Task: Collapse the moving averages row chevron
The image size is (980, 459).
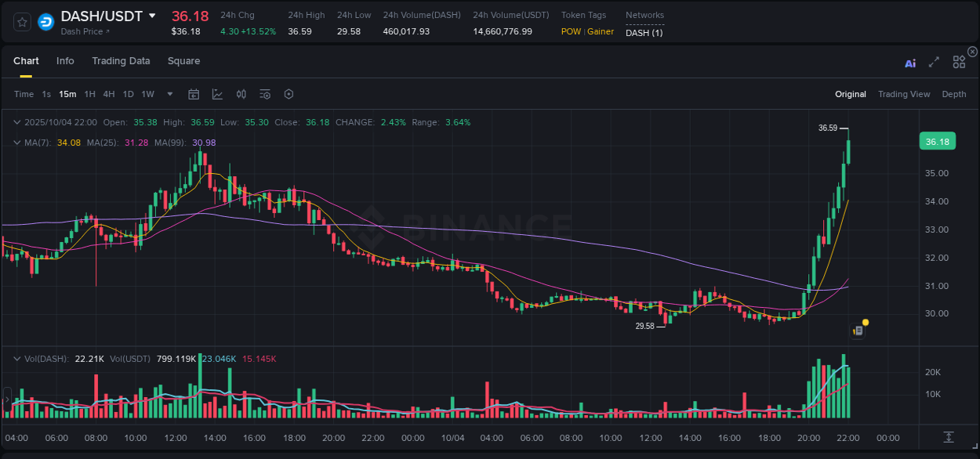Action: (x=17, y=143)
